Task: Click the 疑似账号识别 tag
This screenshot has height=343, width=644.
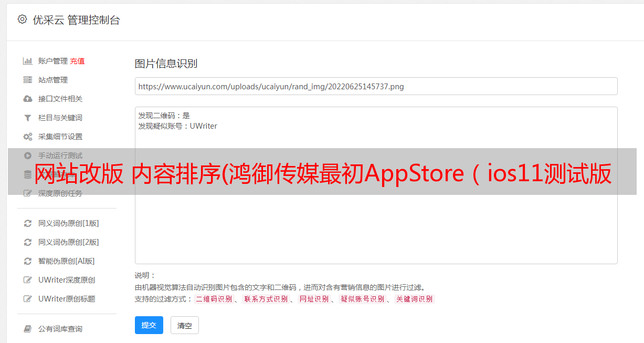Action: [362, 299]
